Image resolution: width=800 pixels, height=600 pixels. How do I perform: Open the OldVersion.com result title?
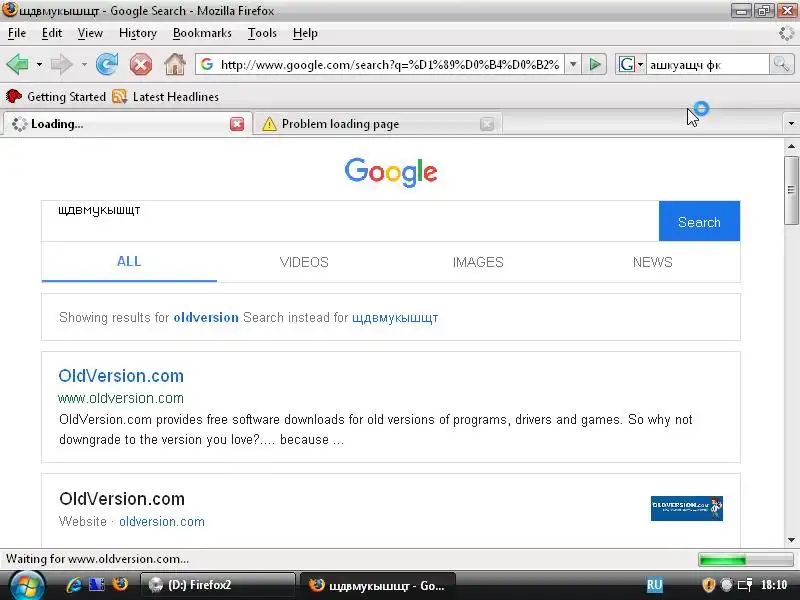click(x=121, y=376)
